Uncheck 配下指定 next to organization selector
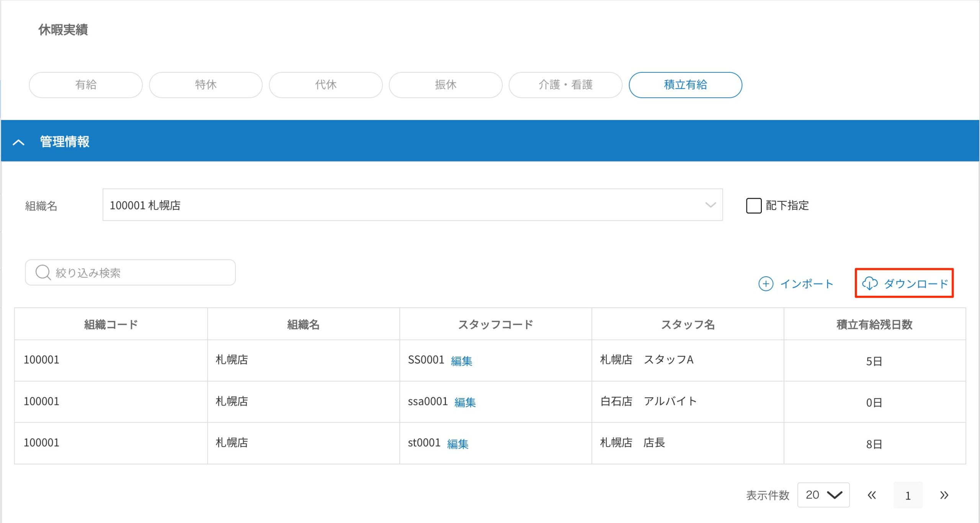Screen dimensions: 980x523 point(754,206)
